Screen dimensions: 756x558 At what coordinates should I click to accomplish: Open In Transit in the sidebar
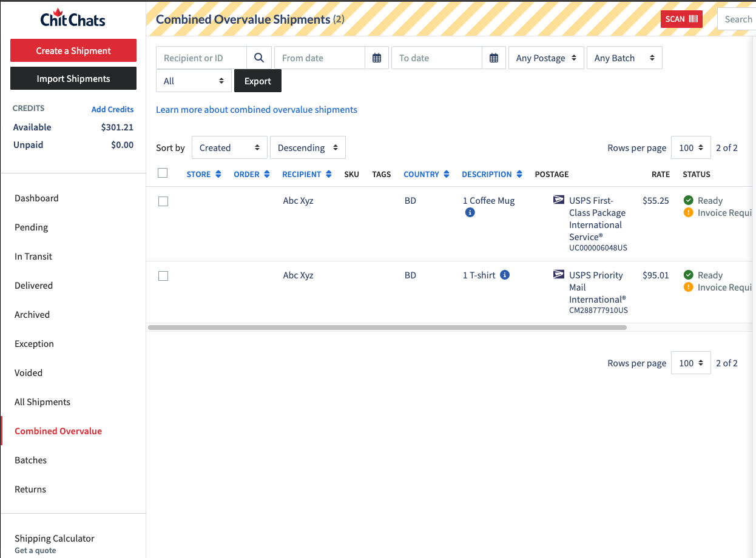coord(33,257)
